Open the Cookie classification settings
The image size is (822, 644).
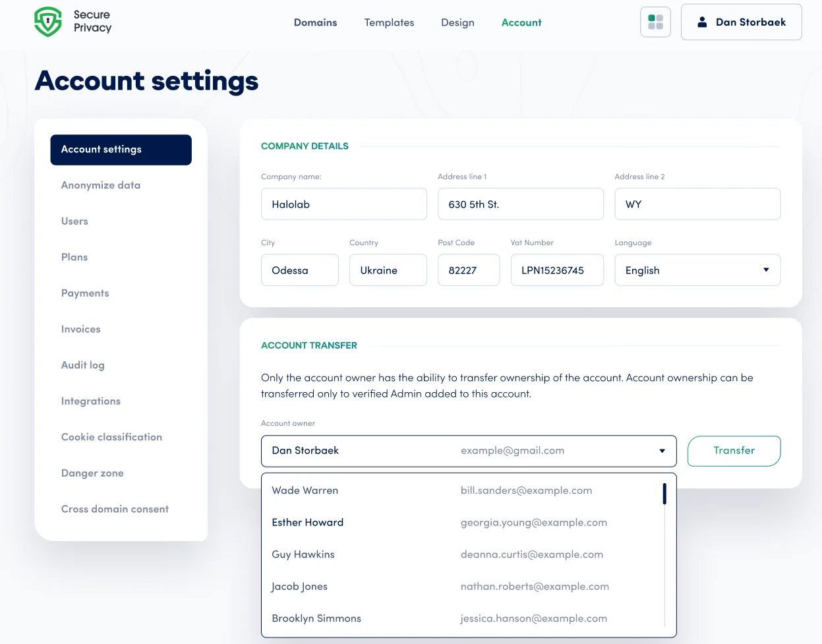click(111, 436)
